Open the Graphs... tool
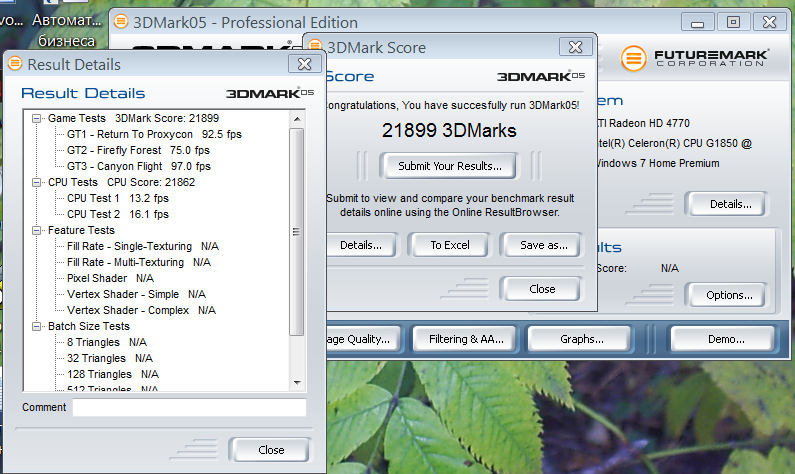Screen dimensions: 795x474 (x=581, y=339)
